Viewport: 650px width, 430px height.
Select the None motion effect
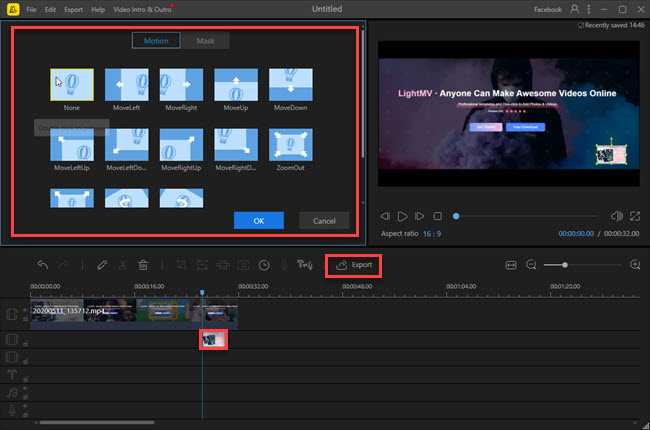[x=72, y=83]
